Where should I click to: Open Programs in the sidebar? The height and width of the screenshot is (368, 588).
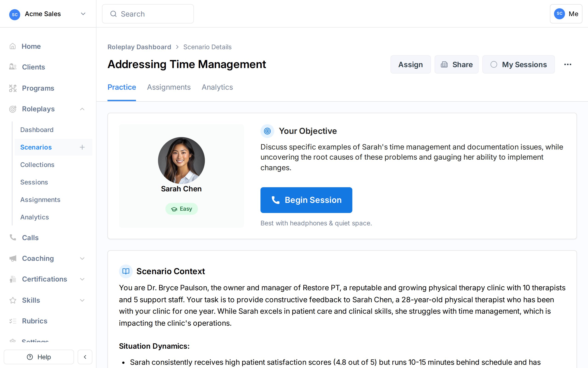(38, 88)
